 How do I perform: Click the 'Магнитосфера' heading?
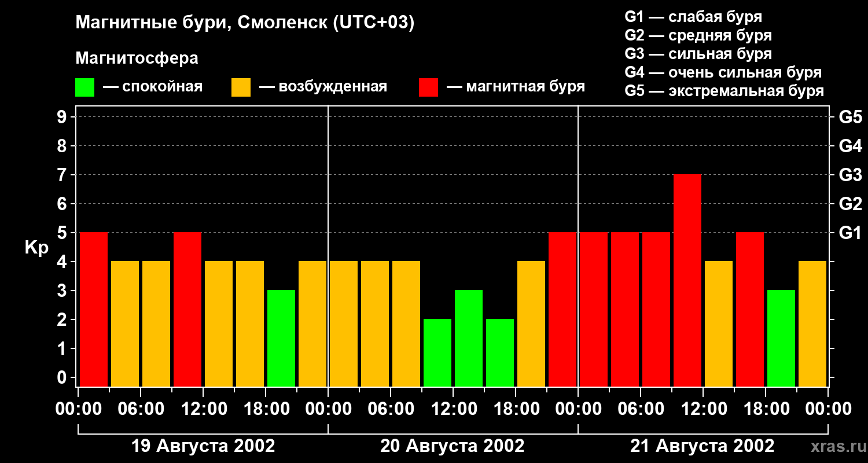pos(137,58)
